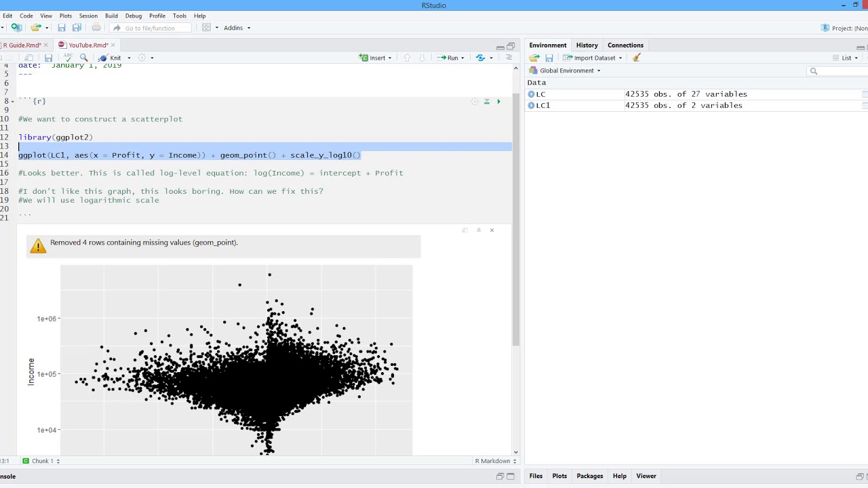This screenshot has height=488, width=868.
Task: Expand LC data frame details
Action: (x=531, y=94)
